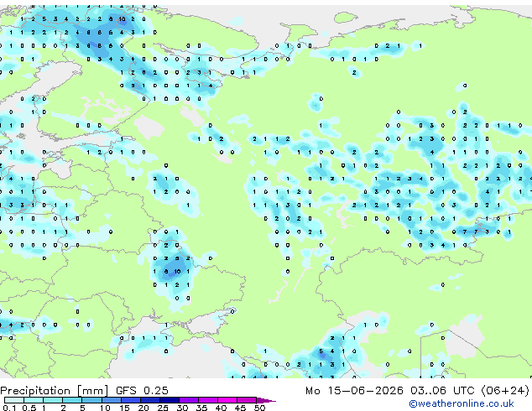Click the 1–2 mm legend swatch
Image resolution: width=532 pixels, height=411 pixels.
tap(53, 400)
